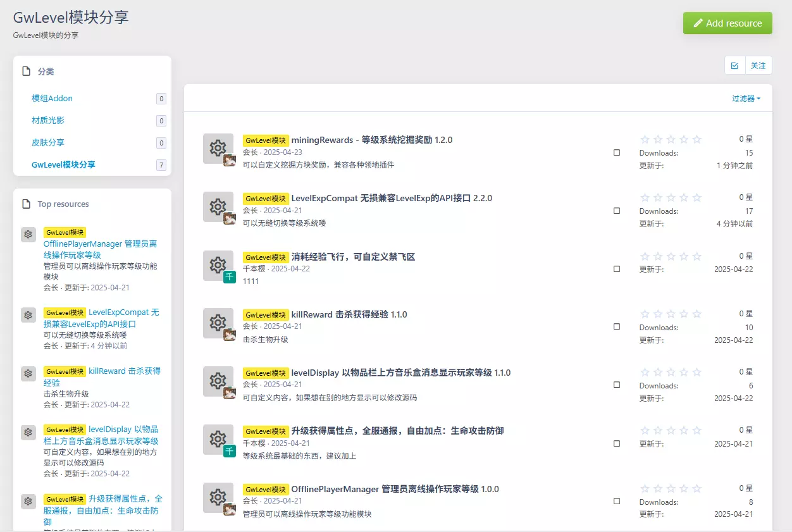Click the fourth rating star on LevelExpCompat row

click(x=684, y=197)
